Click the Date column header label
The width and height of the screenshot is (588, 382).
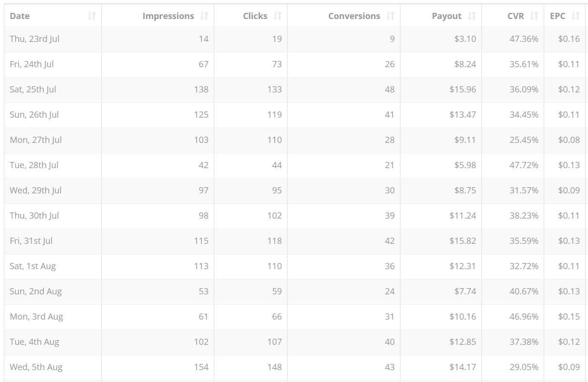point(20,16)
